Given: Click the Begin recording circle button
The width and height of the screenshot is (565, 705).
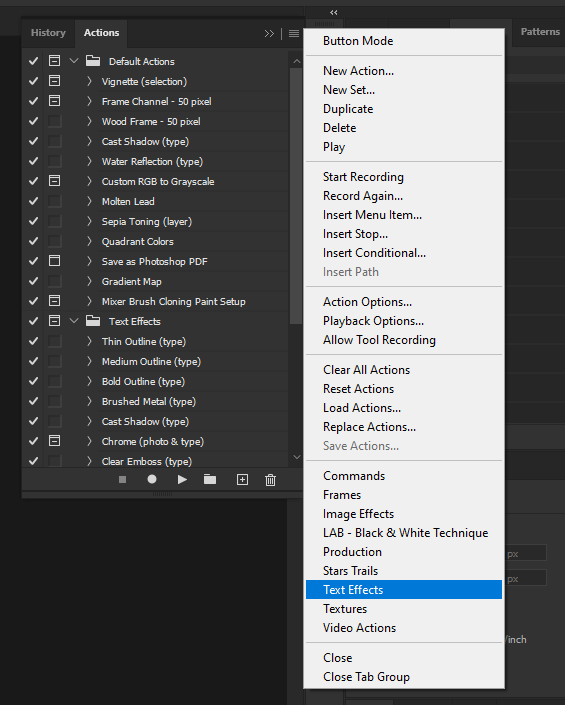Looking at the screenshot, I should point(152,479).
